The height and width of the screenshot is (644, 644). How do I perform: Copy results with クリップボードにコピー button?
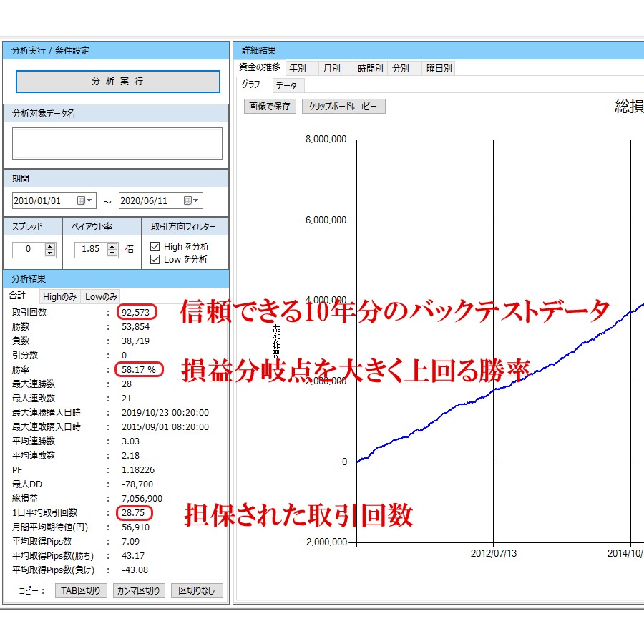344,106
